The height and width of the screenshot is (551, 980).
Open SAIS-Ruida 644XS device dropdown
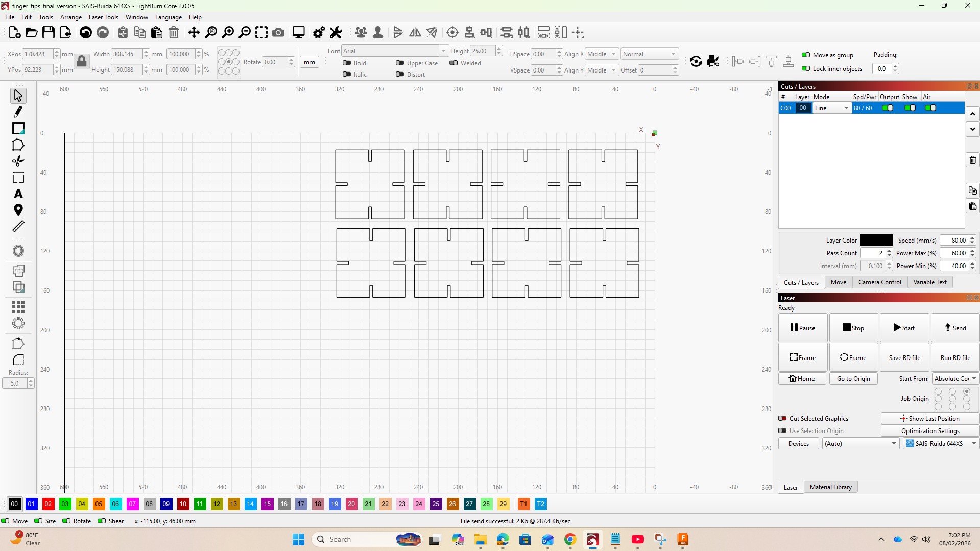click(941, 444)
